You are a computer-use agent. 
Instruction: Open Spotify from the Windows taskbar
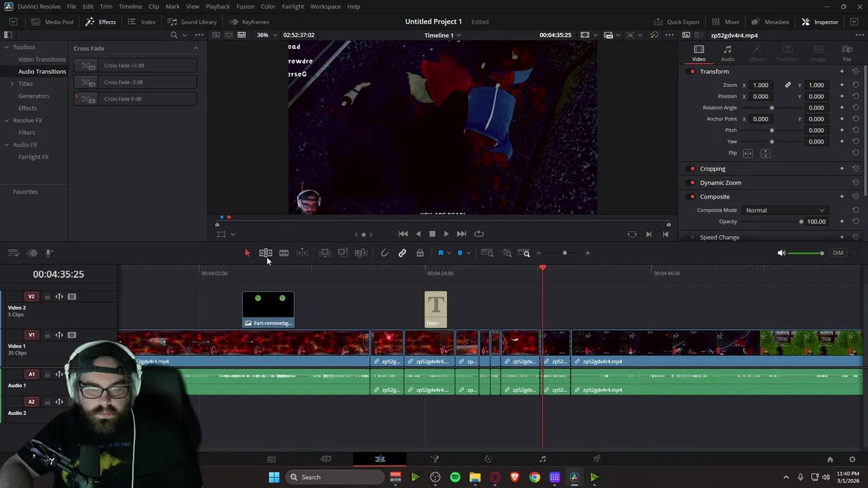coord(455,477)
